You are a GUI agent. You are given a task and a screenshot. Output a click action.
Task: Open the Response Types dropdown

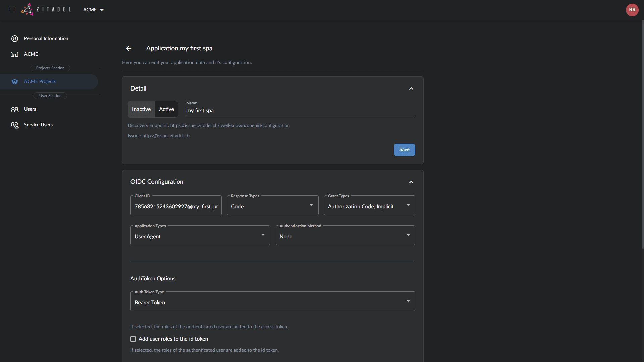(272, 205)
